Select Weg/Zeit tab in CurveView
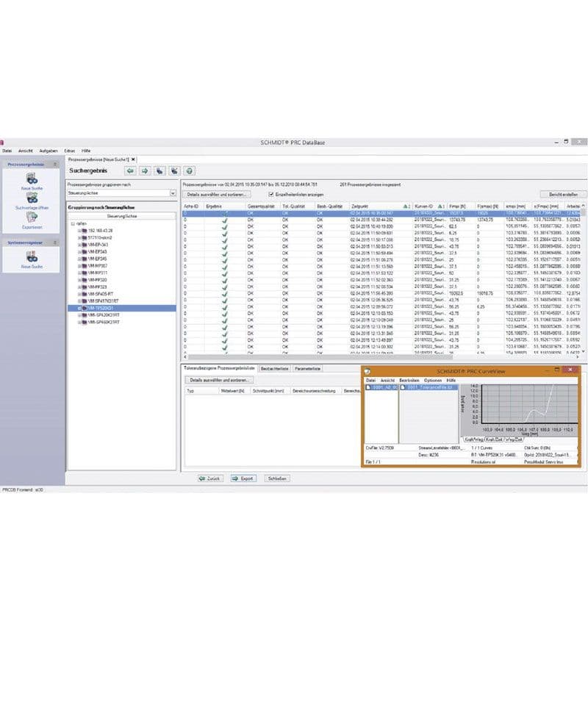Image resolution: width=588 pixels, height=715 pixels. [513, 439]
